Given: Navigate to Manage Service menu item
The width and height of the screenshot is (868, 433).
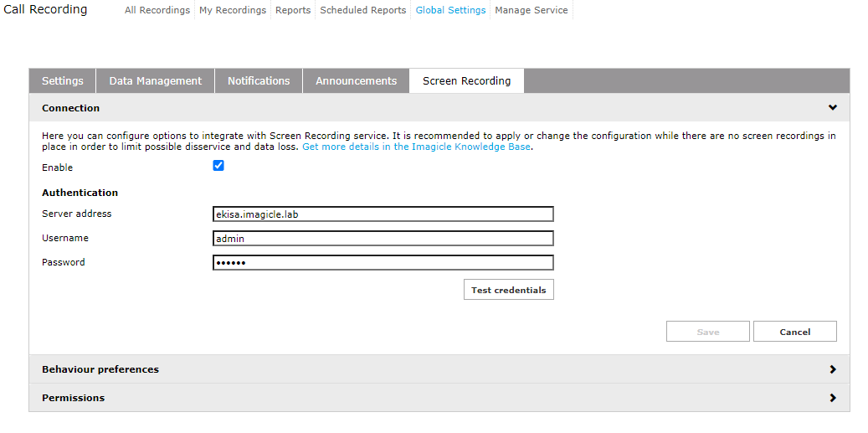Looking at the screenshot, I should coord(531,11).
